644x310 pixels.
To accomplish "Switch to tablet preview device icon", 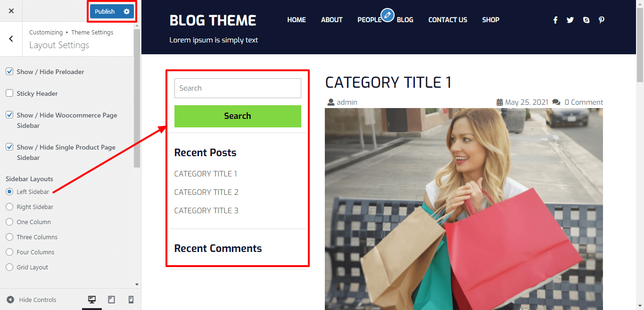I will pos(112,300).
